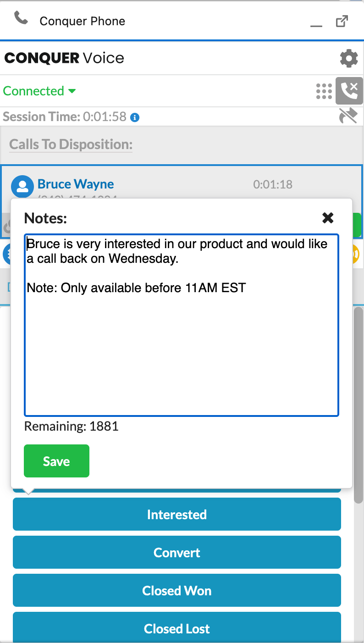364x643 pixels.
Task: Click the Connected status text
Action: [33, 91]
